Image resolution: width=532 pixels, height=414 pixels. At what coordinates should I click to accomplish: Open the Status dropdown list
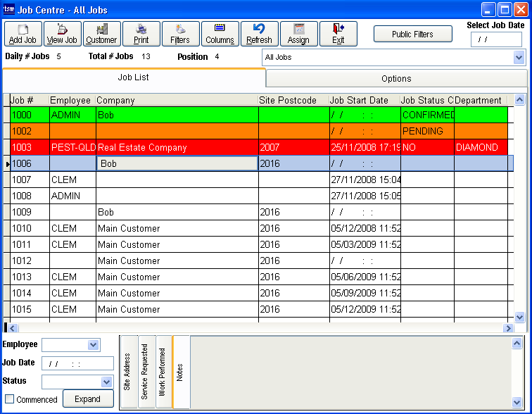coord(106,382)
